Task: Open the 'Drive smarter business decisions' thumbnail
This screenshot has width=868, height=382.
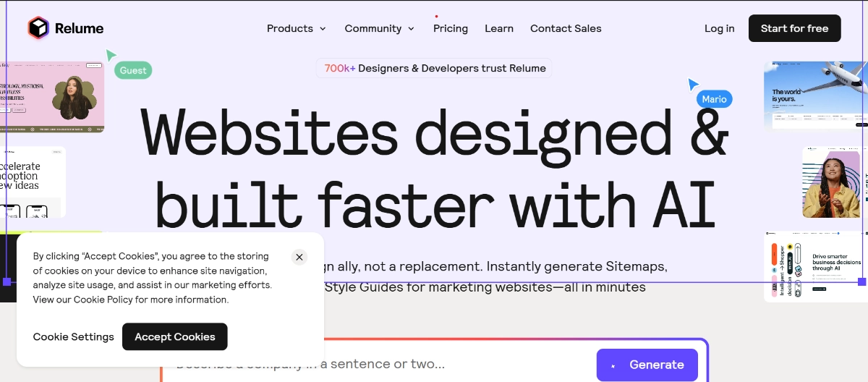Action: coord(816,266)
